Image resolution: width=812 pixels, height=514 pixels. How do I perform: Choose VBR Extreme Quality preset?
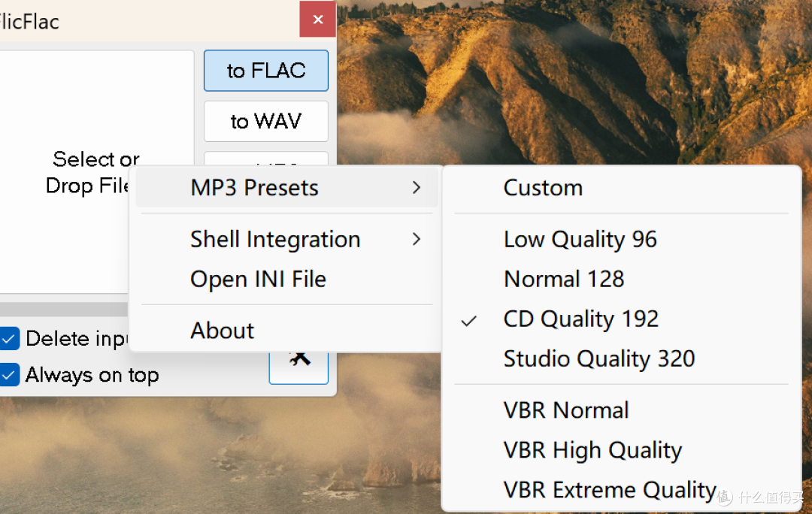pyautogui.click(x=622, y=490)
